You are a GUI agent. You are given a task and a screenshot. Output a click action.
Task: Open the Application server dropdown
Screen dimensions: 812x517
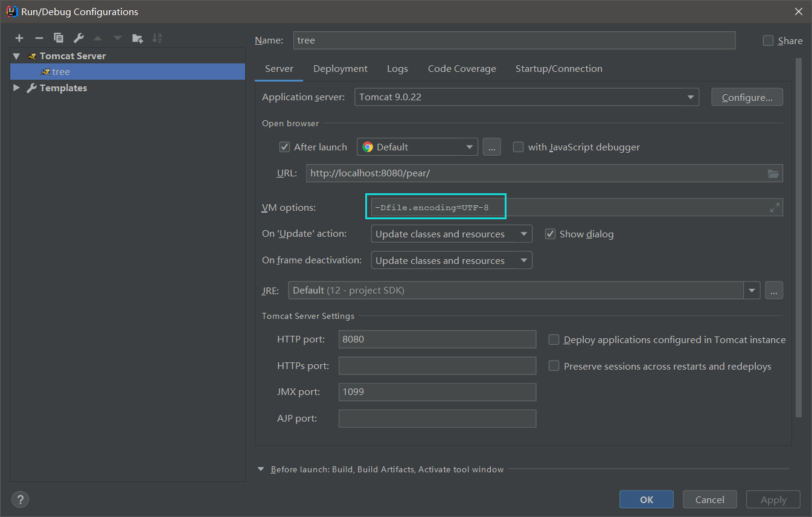(690, 97)
